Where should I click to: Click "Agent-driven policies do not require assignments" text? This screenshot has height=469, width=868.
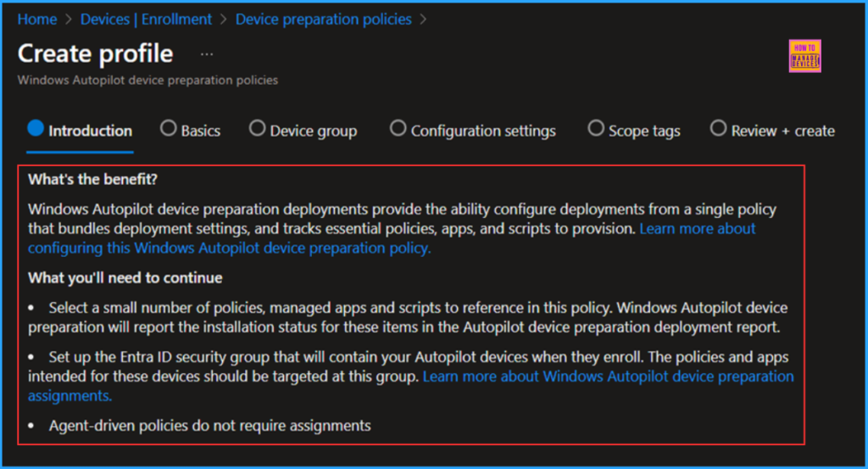pos(210,426)
